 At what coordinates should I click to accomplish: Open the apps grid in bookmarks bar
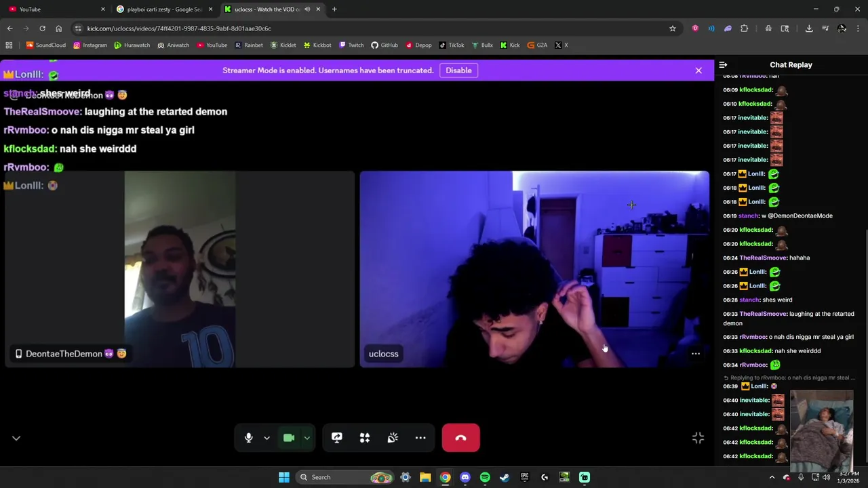pos(9,45)
